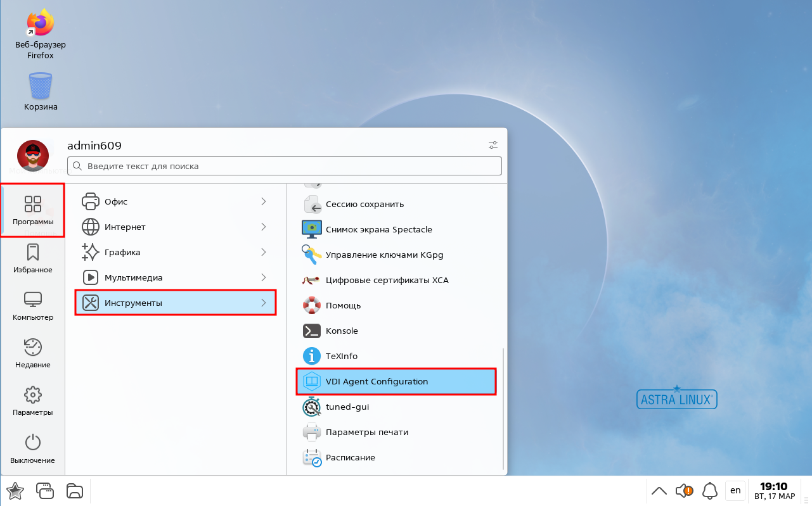Open the volume speaker tray icon
Viewport: 812px width, 506px height.
click(684, 490)
